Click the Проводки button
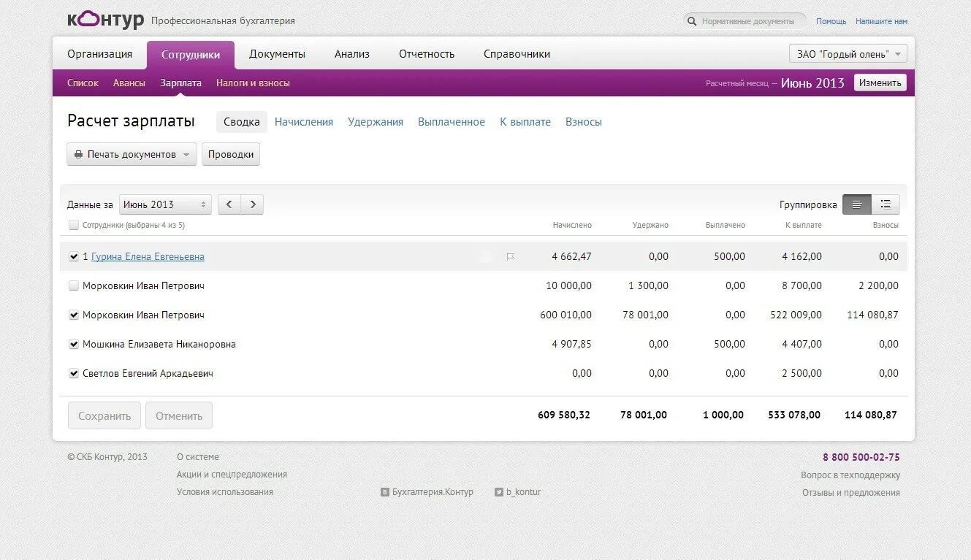Viewport: 971px width, 560px height. pos(231,155)
